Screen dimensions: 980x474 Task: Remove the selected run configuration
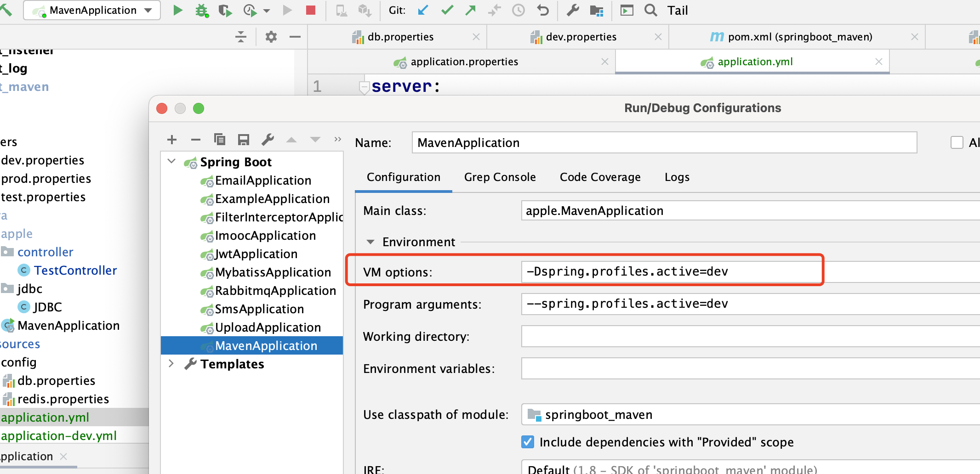(195, 139)
